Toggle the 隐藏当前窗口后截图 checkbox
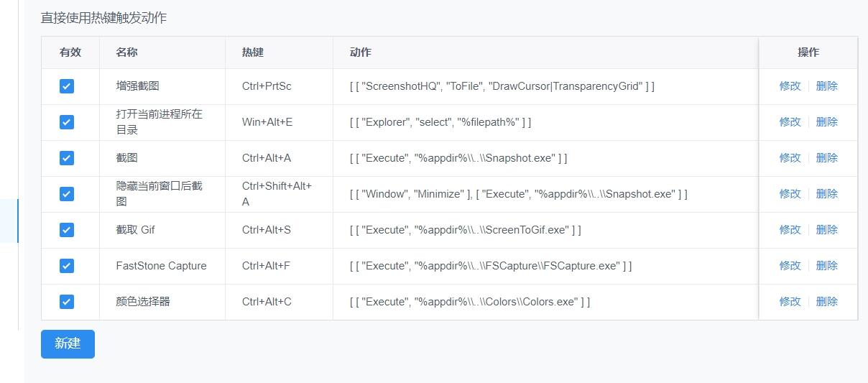Screen dimensions: 868x383 [67, 194]
